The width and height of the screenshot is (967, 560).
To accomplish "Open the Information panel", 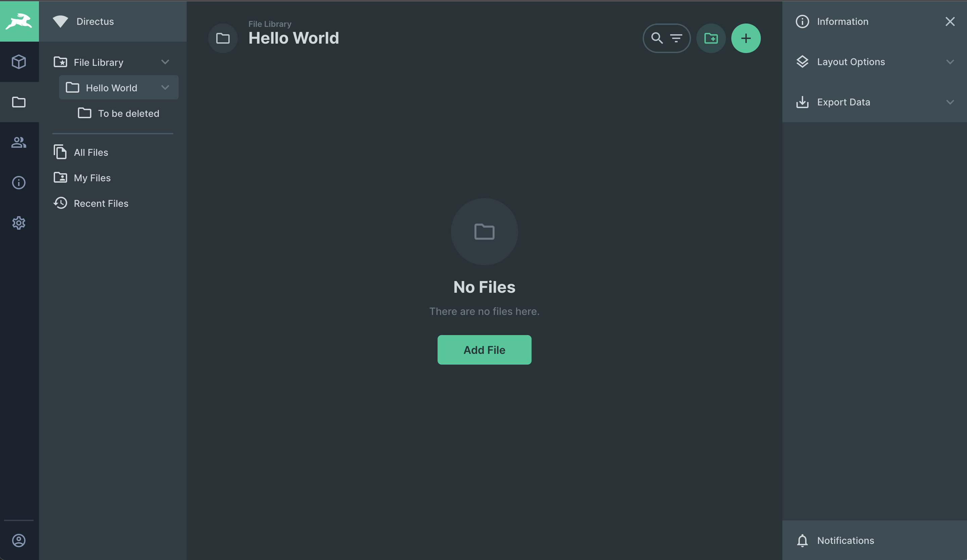I will point(874,21).
